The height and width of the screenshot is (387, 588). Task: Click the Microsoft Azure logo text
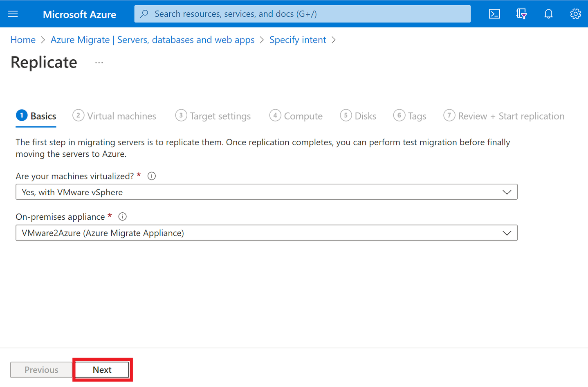point(79,14)
